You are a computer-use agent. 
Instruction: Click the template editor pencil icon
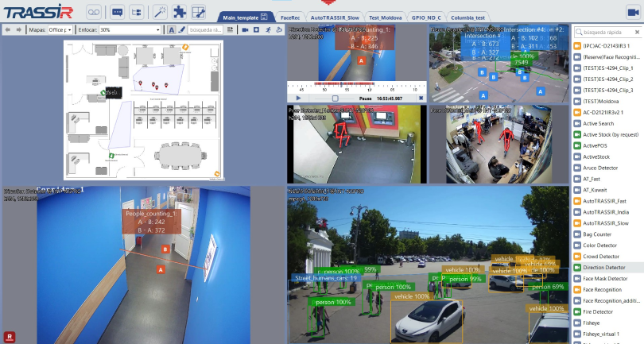tap(199, 12)
